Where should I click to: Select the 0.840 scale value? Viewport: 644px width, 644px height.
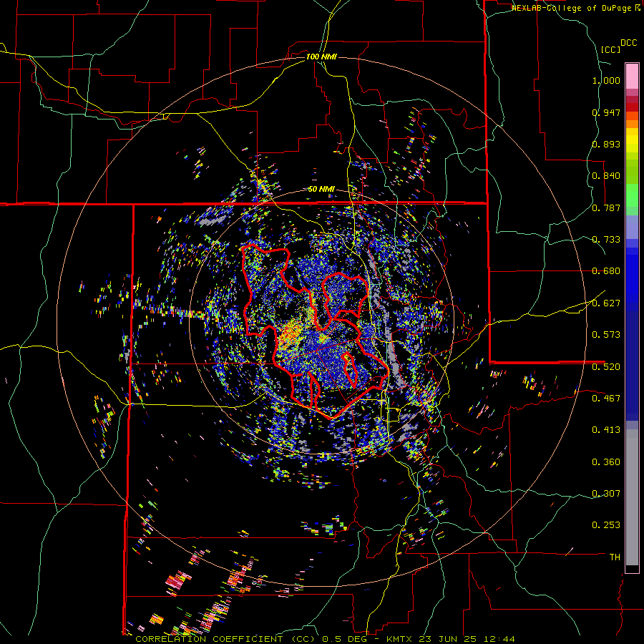click(606, 176)
